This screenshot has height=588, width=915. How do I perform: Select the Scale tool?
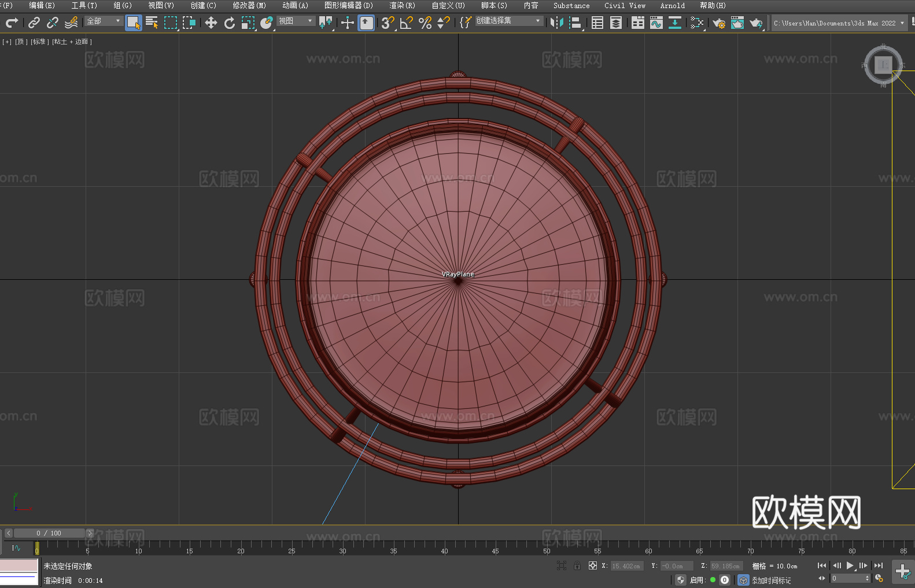tap(248, 23)
